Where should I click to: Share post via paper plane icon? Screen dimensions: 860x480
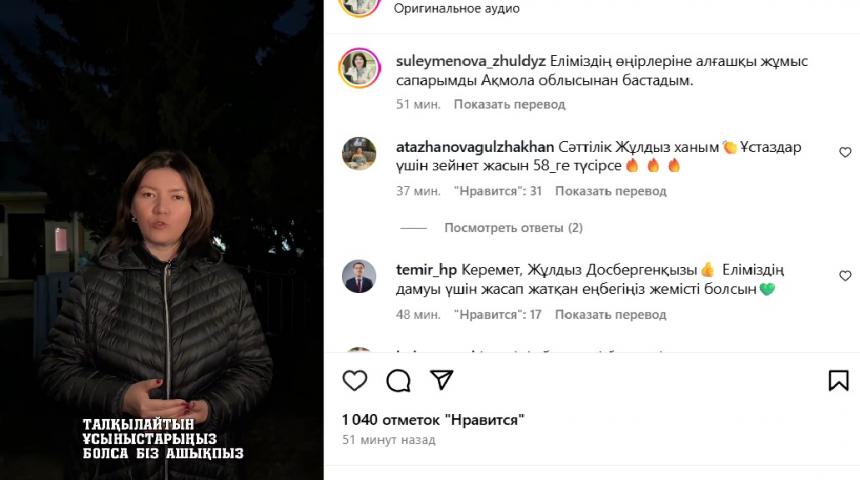442,380
